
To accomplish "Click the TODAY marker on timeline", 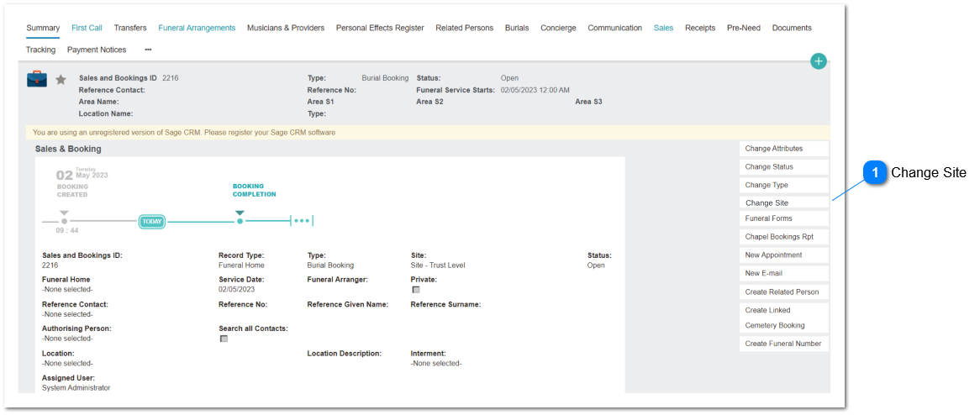I will [x=152, y=221].
